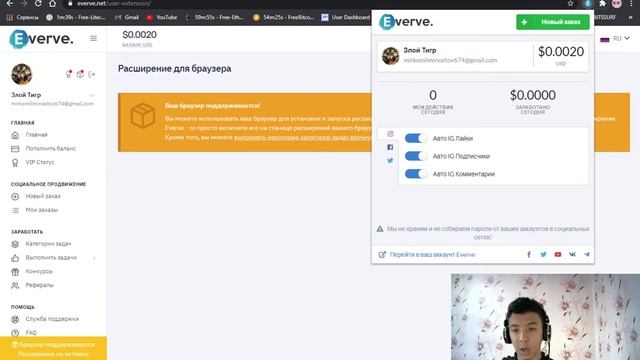Image resolution: width=640 pixels, height=360 pixels.
Task: Open the FreeBitco bookmark
Action: (x=284, y=18)
